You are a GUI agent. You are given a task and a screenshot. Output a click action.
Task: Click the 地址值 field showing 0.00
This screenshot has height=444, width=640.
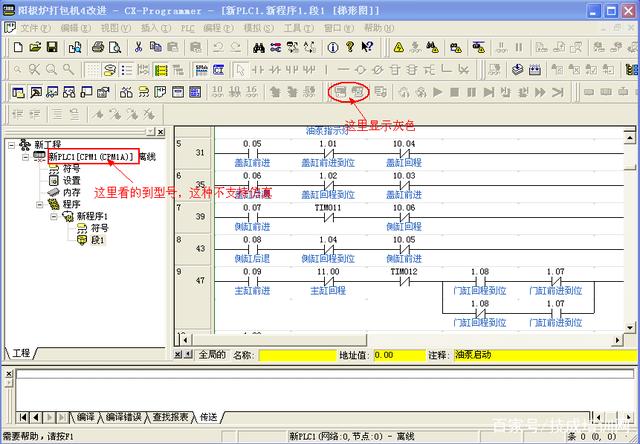pos(400,355)
